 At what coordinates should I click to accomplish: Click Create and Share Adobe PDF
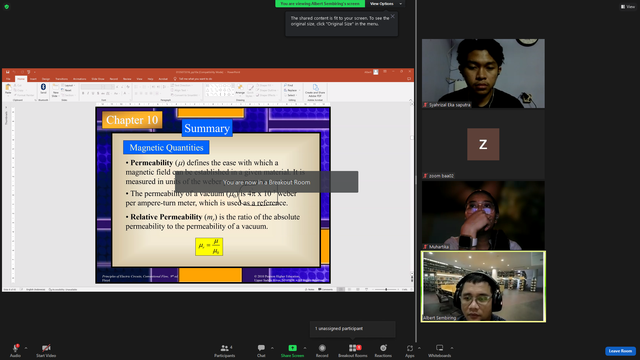coord(315,90)
